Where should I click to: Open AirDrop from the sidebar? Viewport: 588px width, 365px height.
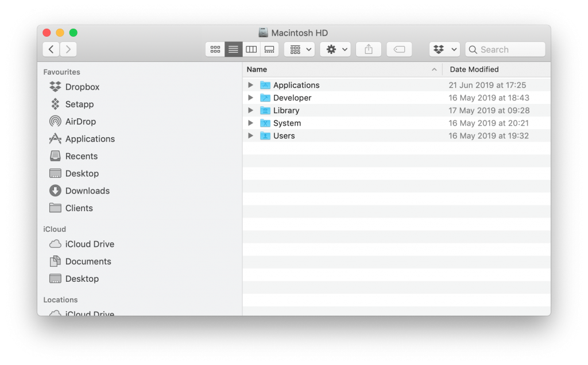click(x=80, y=122)
